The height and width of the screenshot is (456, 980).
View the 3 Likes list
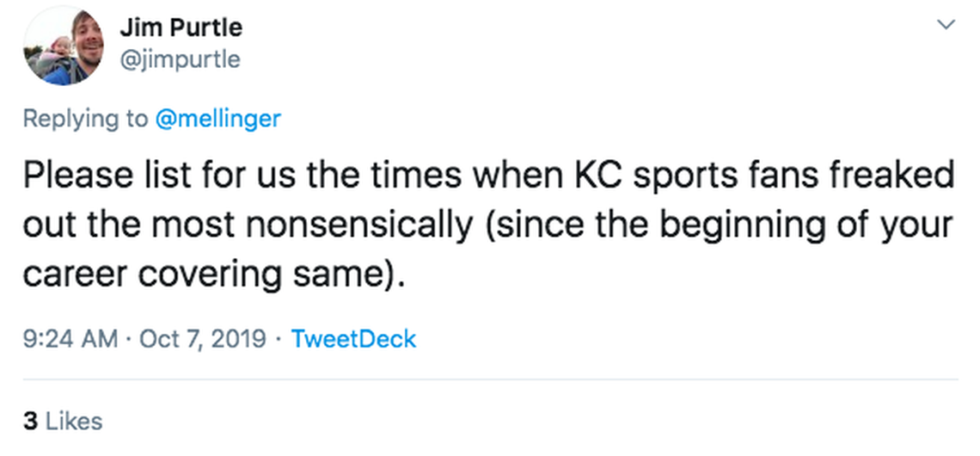click(63, 421)
